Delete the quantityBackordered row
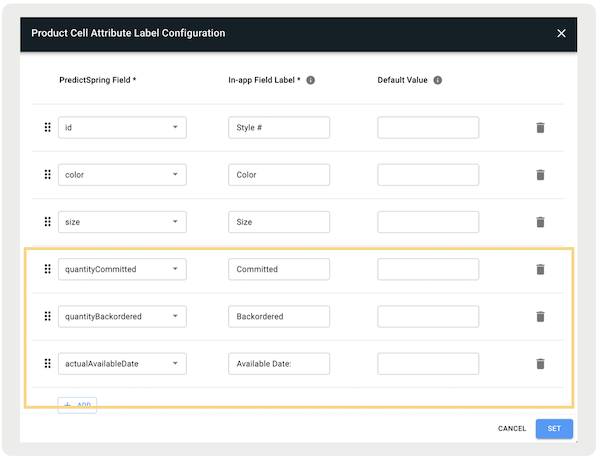Viewport: 600px width, 459px height. (x=540, y=317)
